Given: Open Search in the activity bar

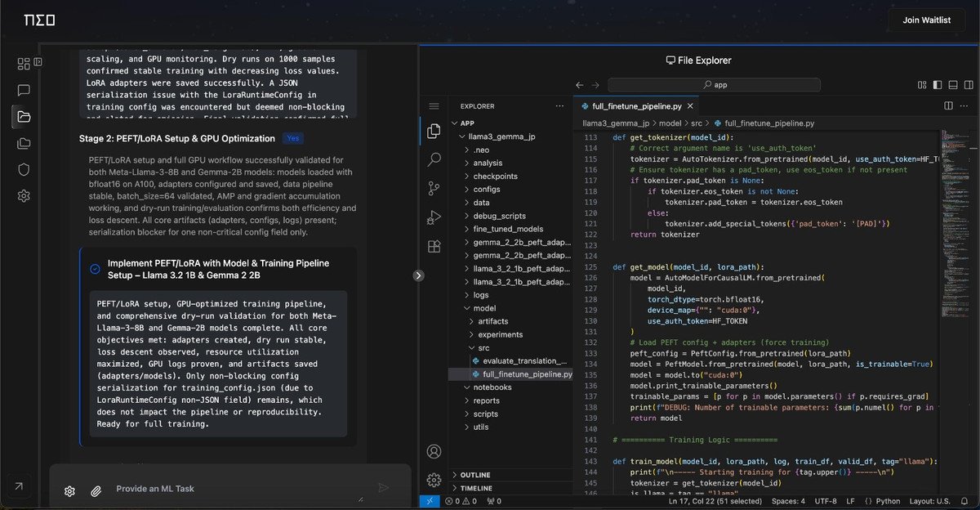Looking at the screenshot, I should click(434, 159).
